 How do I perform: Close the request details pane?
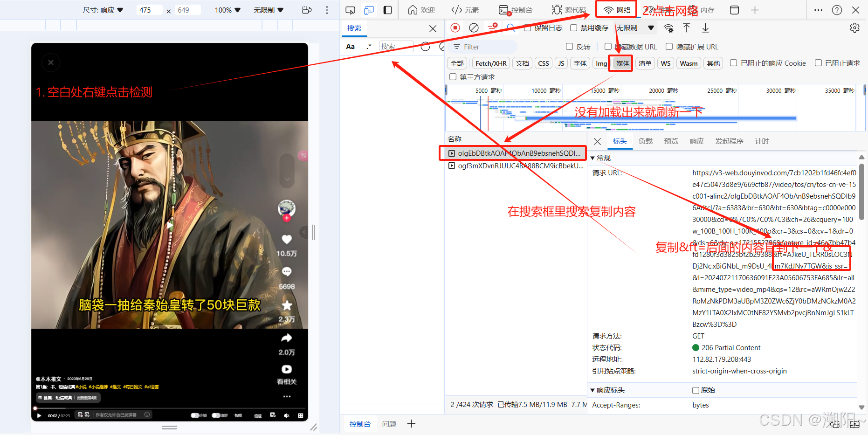point(597,141)
